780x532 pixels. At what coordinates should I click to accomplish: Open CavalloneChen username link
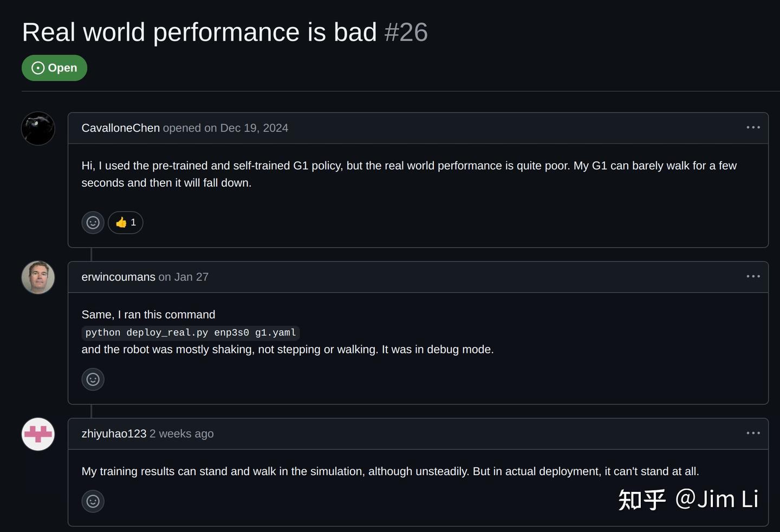click(120, 128)
